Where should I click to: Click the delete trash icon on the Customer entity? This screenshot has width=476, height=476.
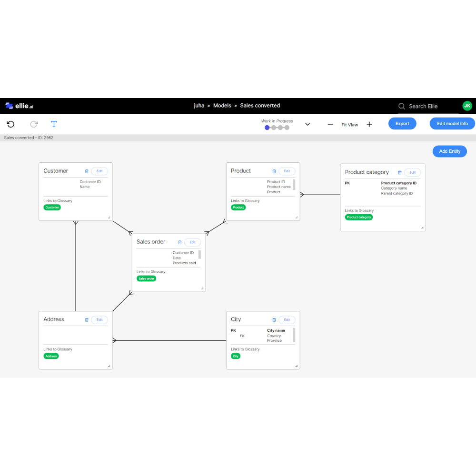pyautogui.click(x=86, y=171)
